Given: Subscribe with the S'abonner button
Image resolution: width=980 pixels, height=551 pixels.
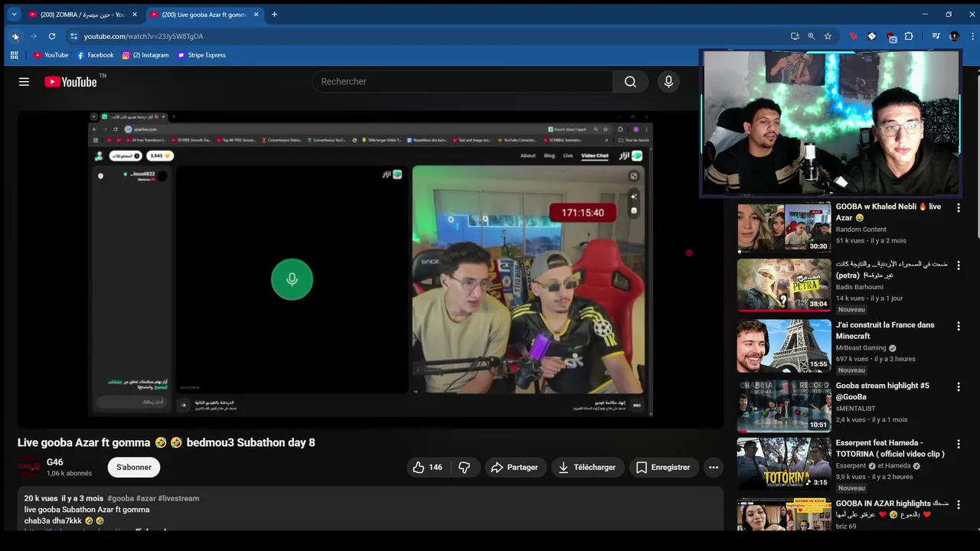Looking at the screenshot, I should [x=134, y=468].
